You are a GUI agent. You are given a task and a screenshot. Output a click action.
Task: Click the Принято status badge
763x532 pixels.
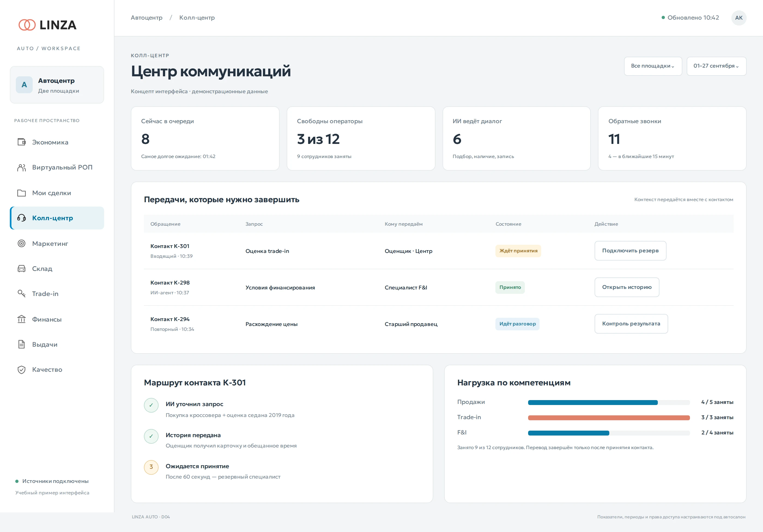coord(510,288)
